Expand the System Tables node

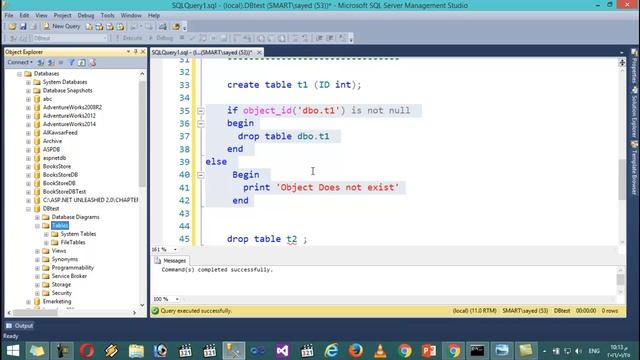(x=46, y=234)
